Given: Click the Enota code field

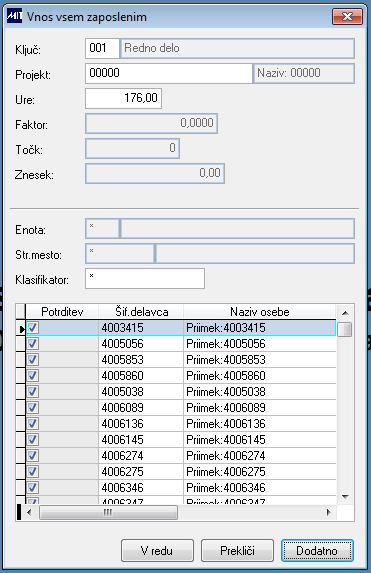Looking at the screenshot, I should [x=102, y=229].
